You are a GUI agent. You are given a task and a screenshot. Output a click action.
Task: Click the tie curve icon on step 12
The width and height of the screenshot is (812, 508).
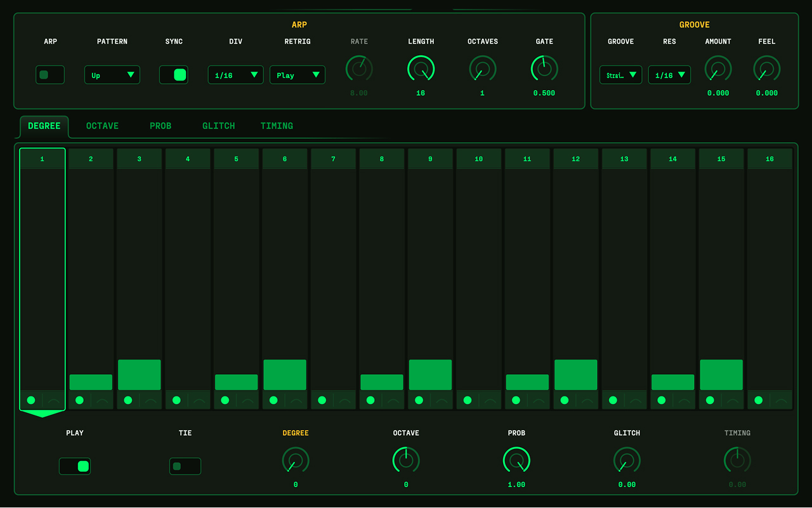point(587,400)
